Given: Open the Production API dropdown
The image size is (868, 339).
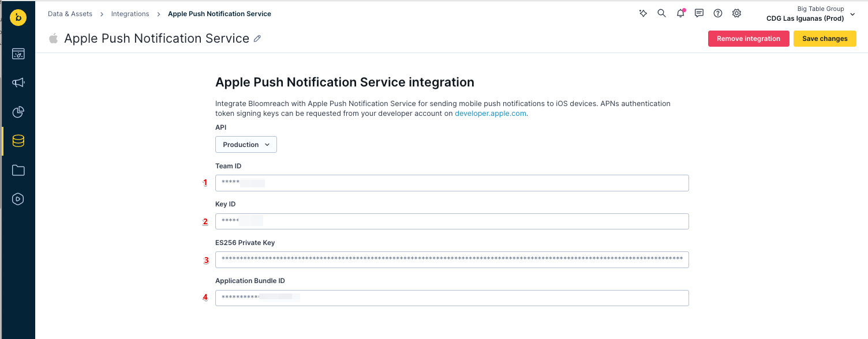Looking at the screenshot, I should [x=246, y=145].
